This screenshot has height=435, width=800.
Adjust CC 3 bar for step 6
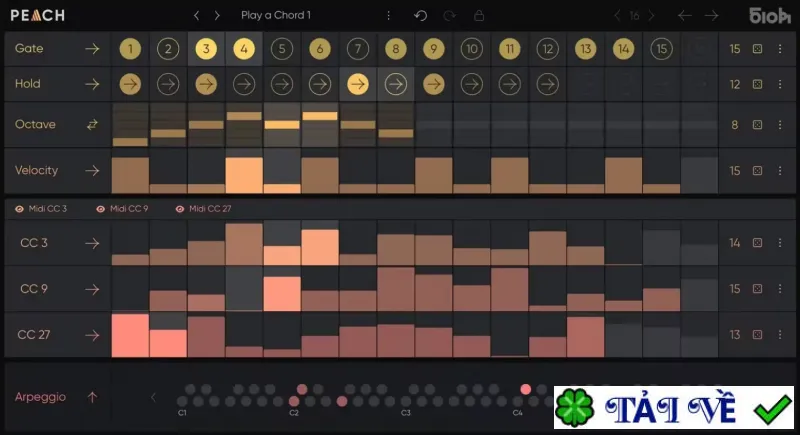pos(320,247)
